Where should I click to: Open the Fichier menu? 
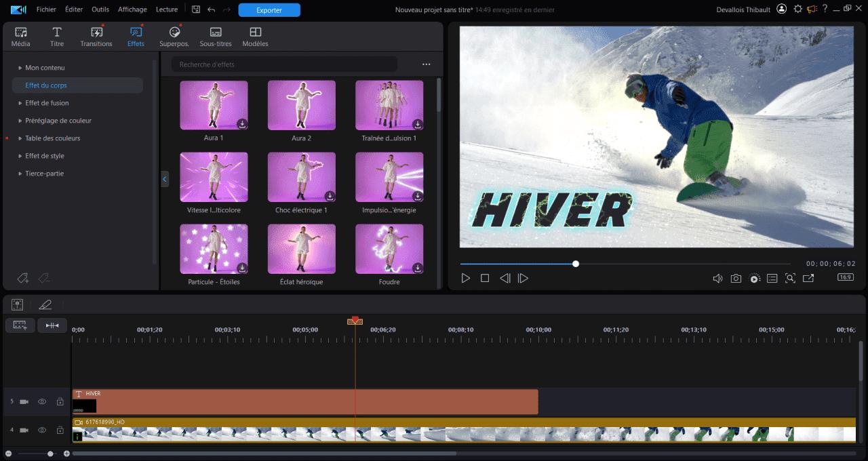46,9
